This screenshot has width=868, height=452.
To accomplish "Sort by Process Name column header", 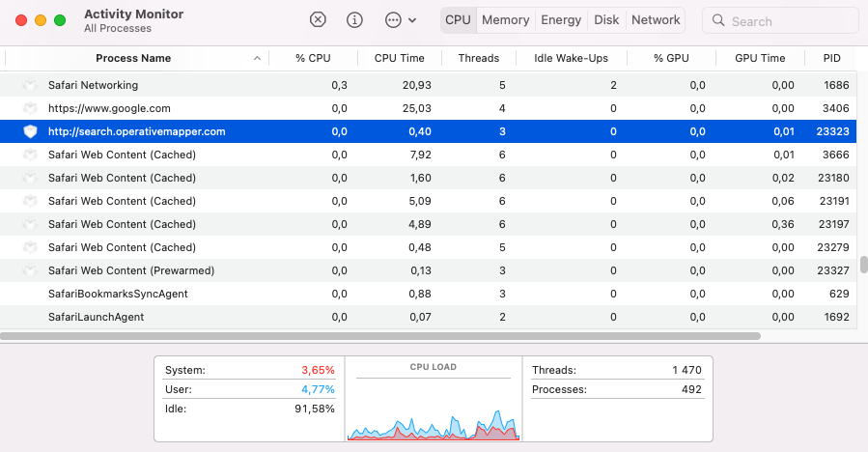I will (133, 58).
